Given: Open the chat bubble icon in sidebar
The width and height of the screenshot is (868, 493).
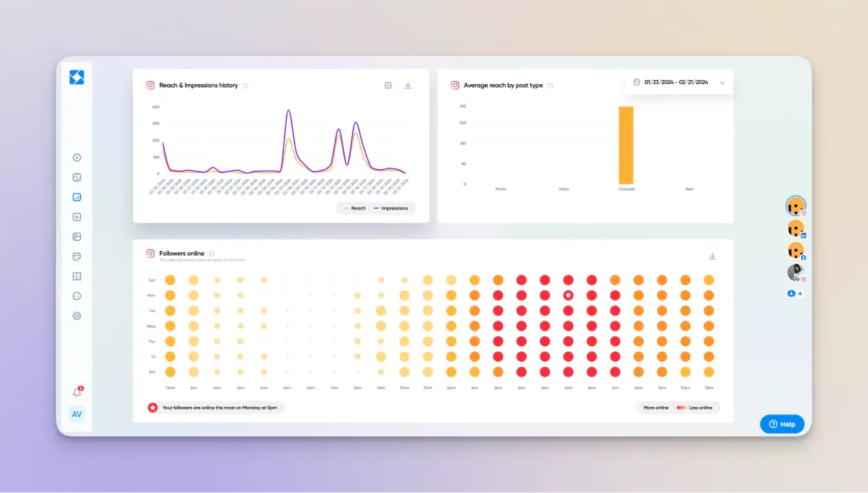Looking at the screenshot, I should click(x=77, y=296).
